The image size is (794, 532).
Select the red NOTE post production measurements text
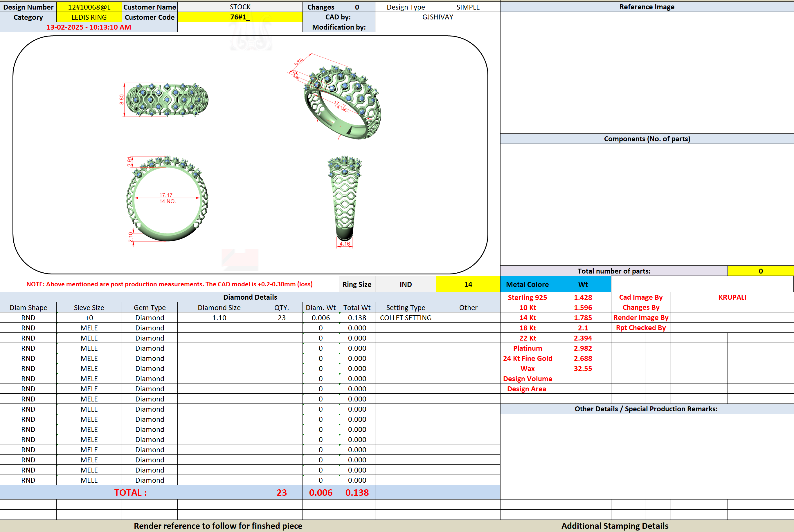[x=169, y=284]
